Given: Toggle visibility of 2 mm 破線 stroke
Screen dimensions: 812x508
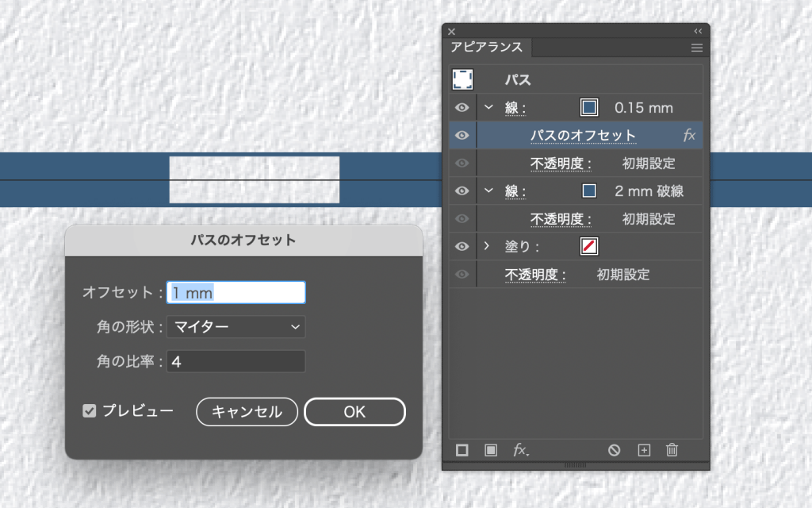Looking at the screenshot, I should tap(462, 191).
